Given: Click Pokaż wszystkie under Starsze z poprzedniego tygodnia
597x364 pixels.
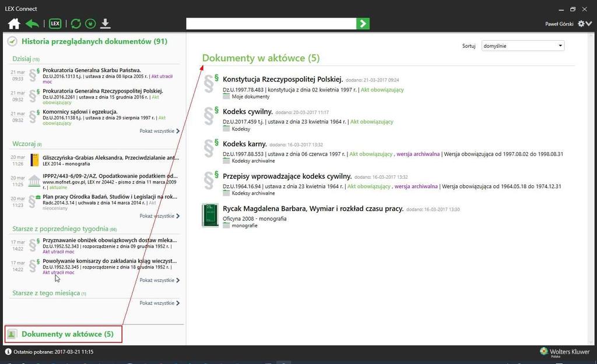Looking at the screenshot, I should (x=160, y=280).
